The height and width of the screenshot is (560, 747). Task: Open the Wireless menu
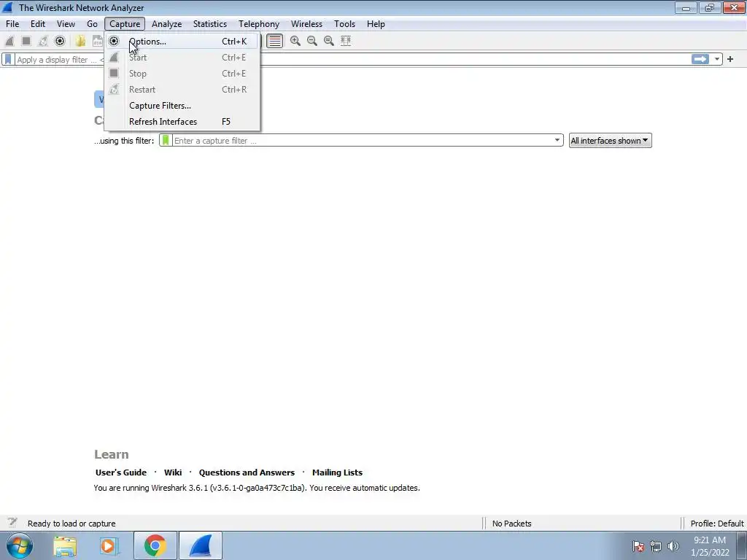pyautogui.click(x=306, y=24)
